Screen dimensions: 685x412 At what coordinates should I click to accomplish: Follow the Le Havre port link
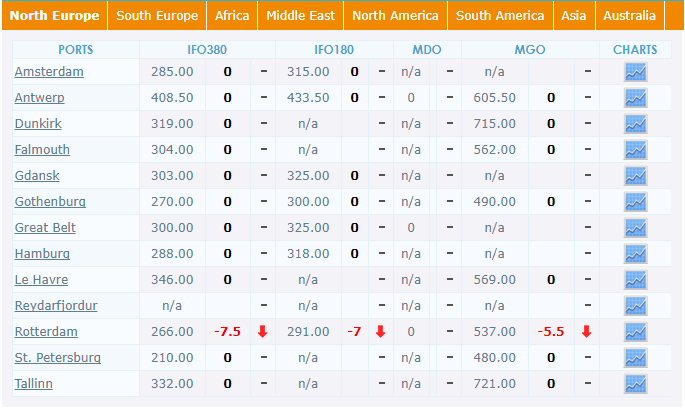42,280
